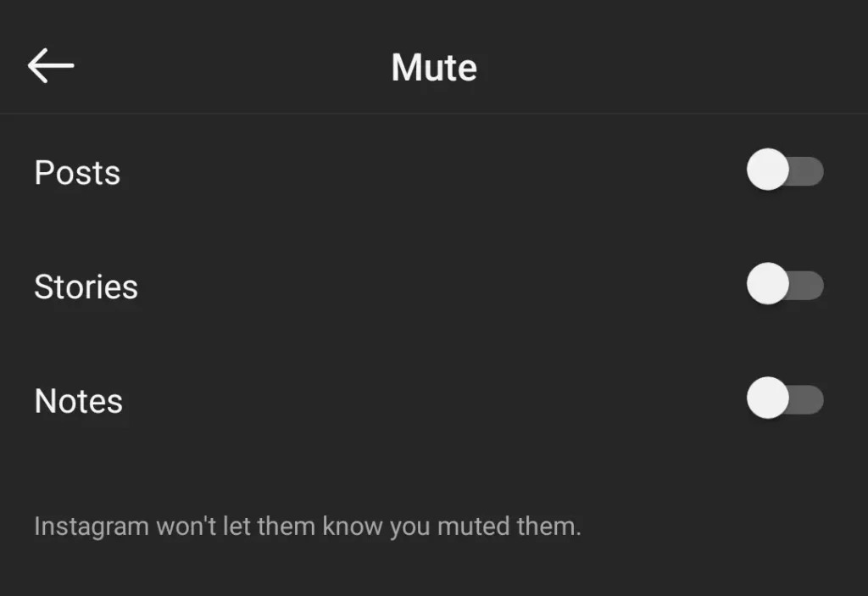Click the Mute label at the top
The width and height of the screenshot is (868, 596).
tap(433, 67)
